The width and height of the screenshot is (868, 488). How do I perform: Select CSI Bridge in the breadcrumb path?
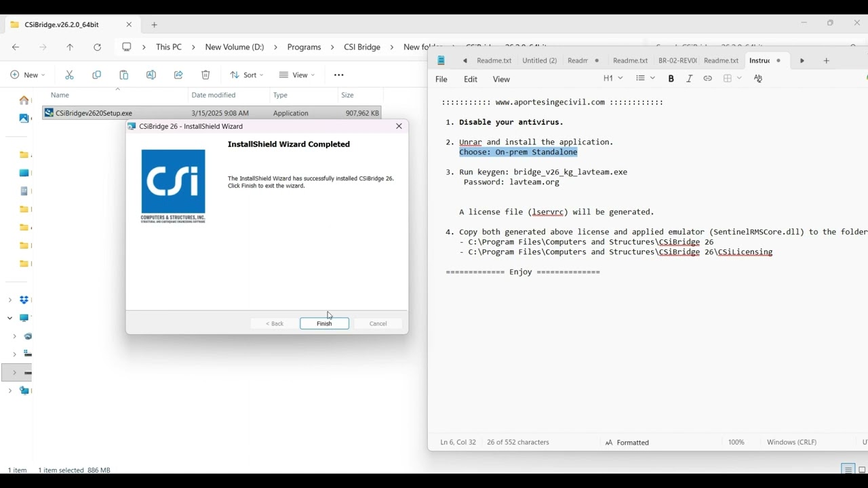point(362,47)
